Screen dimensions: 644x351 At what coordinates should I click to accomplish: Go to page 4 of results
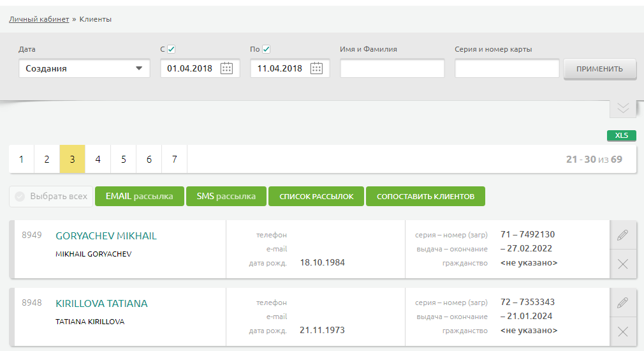pyautogui.click(x=98, y=160)
